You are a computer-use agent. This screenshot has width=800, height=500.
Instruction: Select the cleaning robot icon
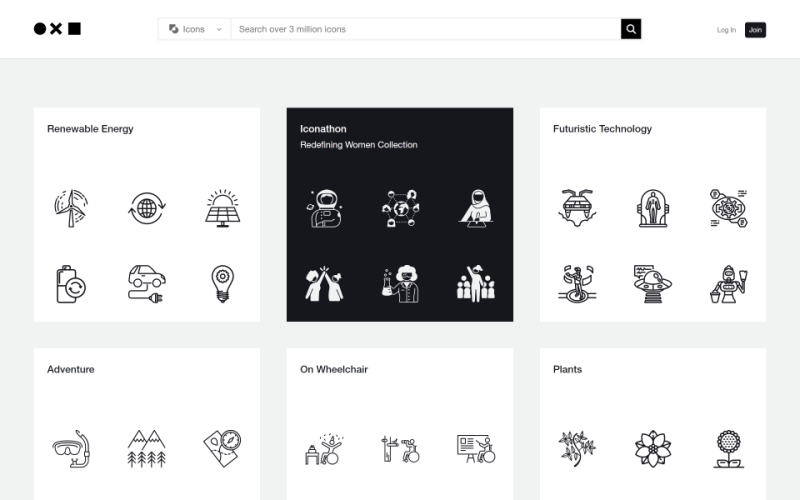pos(729,284)
